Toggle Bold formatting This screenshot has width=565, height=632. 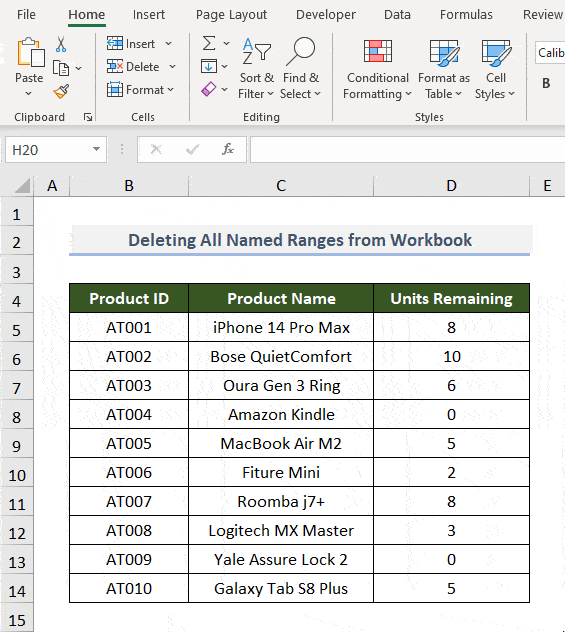click(546, 83)
